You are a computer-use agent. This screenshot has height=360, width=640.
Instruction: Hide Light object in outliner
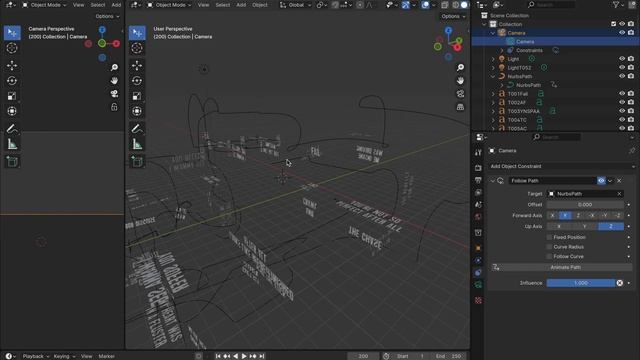(622, 59)
